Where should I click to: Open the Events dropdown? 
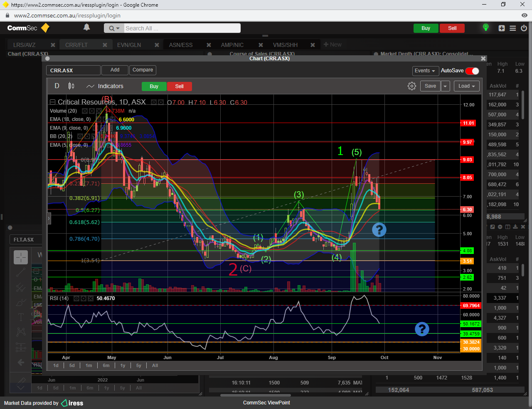[425, 71]
